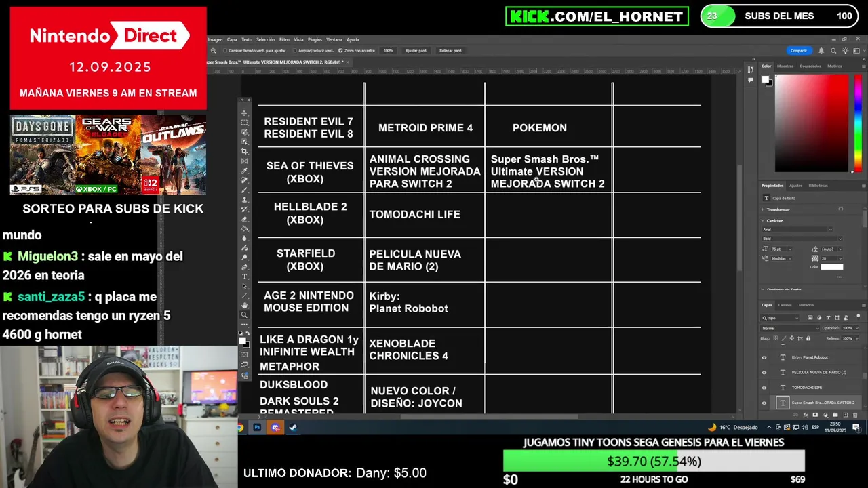
Task: Open the Filtro menu
Action: click(284, 39)
